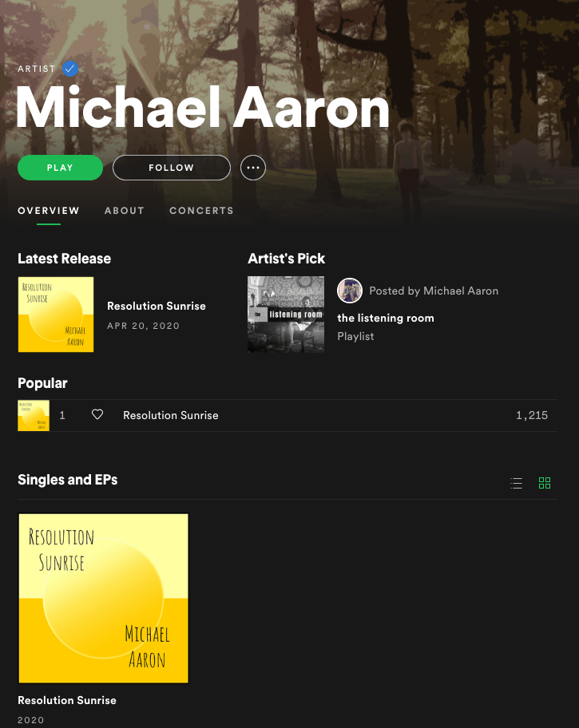Switch Singles and EPs to grid view

(545, 483)
